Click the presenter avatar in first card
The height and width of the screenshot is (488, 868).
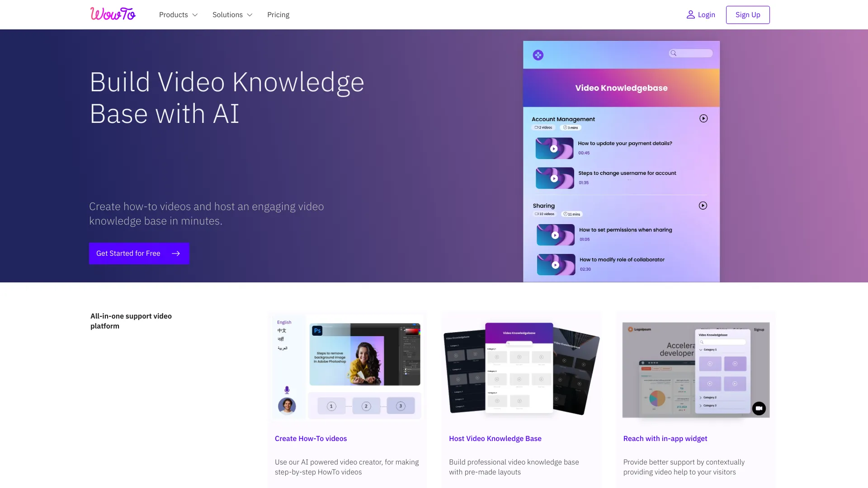[287, 406]
